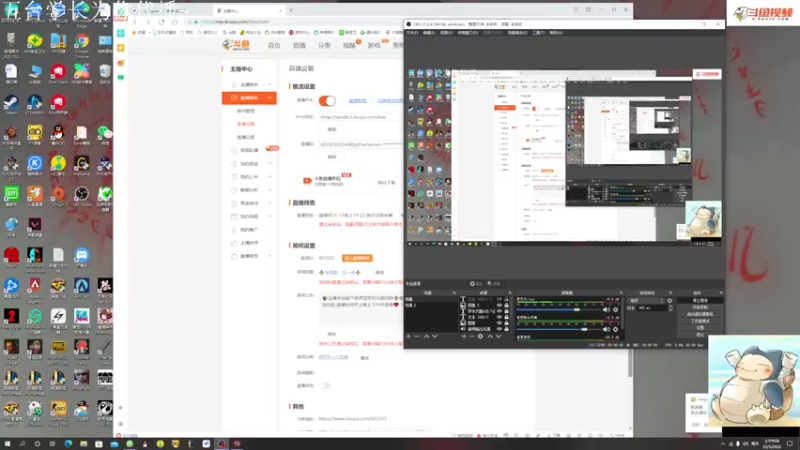
Task: Open the Google Chrome desktop shortcut
Action: [x=81, y=43]
